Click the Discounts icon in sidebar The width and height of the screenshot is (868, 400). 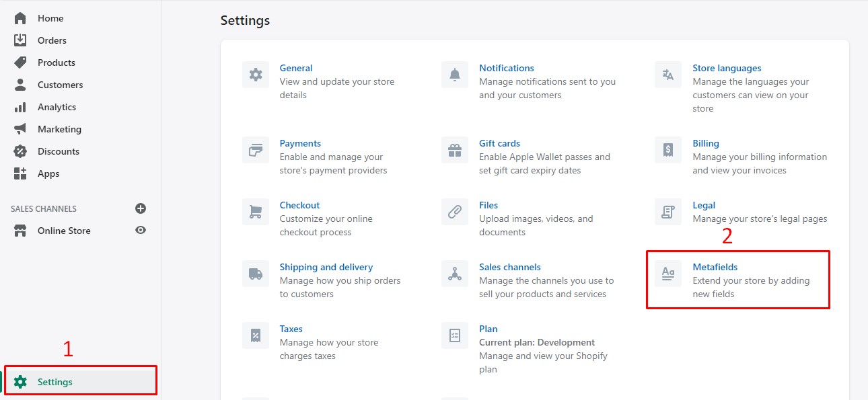click(x=21, y=151)
